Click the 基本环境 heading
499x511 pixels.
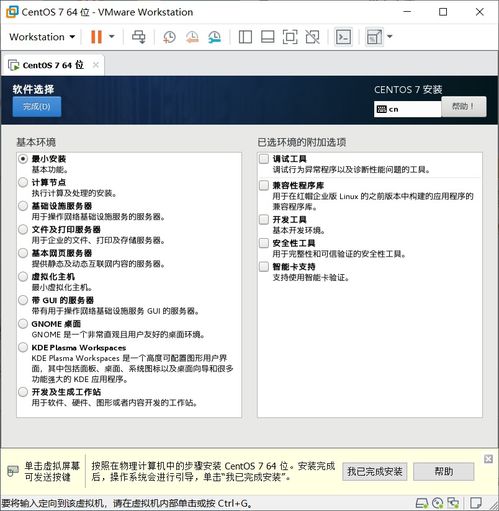tap(36, 142)
